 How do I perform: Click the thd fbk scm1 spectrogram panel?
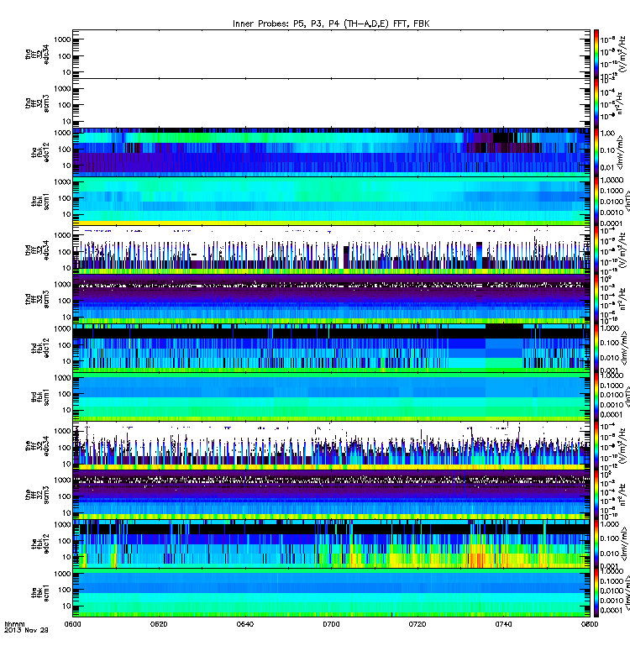click(331, 397)
